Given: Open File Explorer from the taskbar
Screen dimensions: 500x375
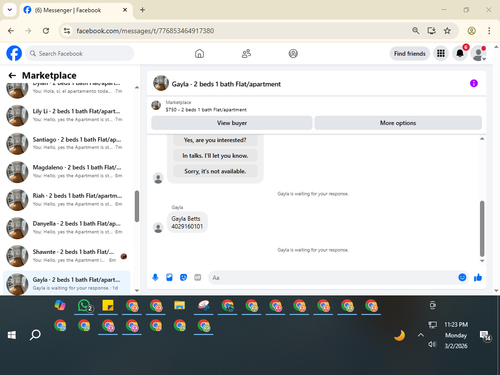Looking at the screenshot, I should (x=179, y=306).
